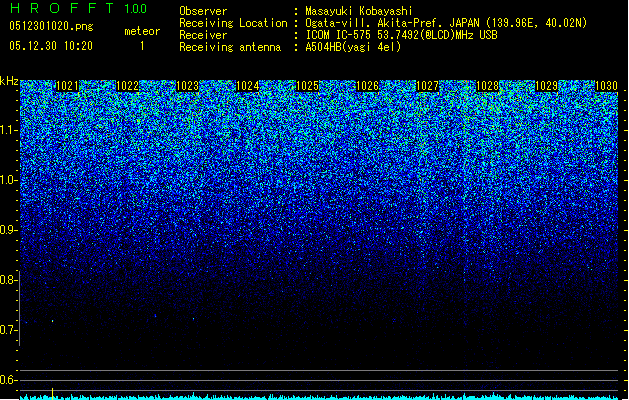
Task: Click the 1024 time marker
Action: 248,86
